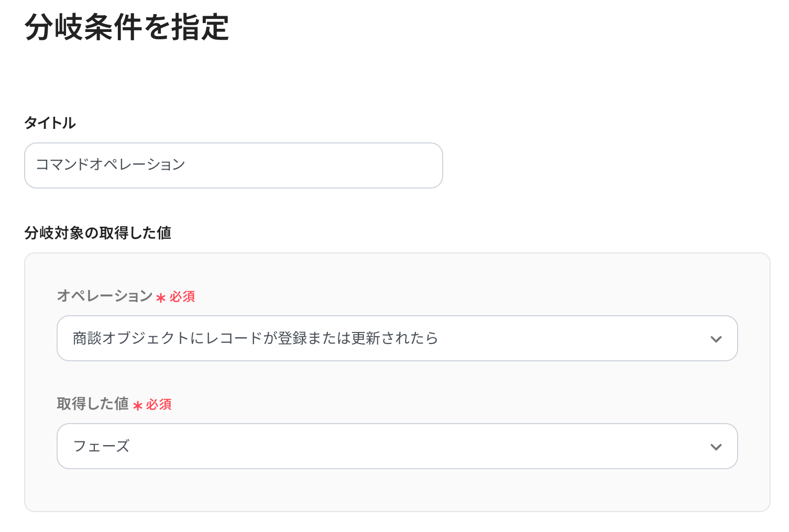Click empty area right of title field

602,165
